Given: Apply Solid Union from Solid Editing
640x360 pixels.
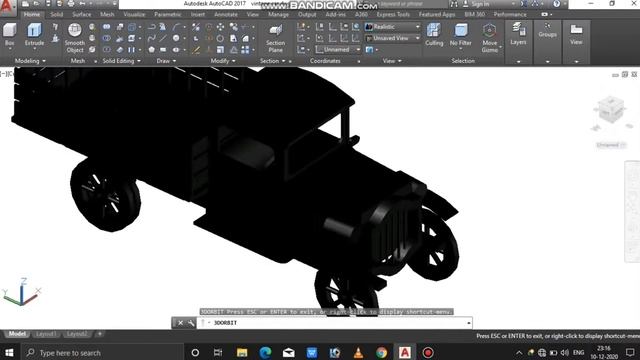Looking at the screenshot, I should pyautogui.click(x=107, y=27).
